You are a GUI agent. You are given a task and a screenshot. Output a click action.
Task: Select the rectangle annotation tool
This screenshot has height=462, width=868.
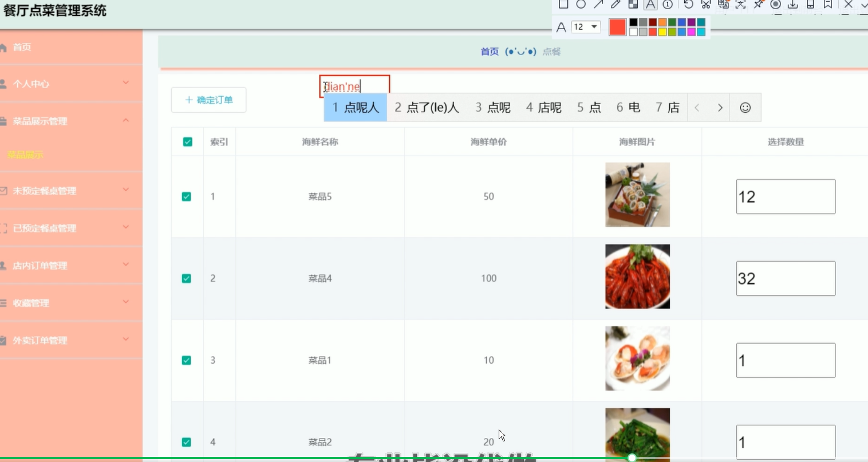563,4
